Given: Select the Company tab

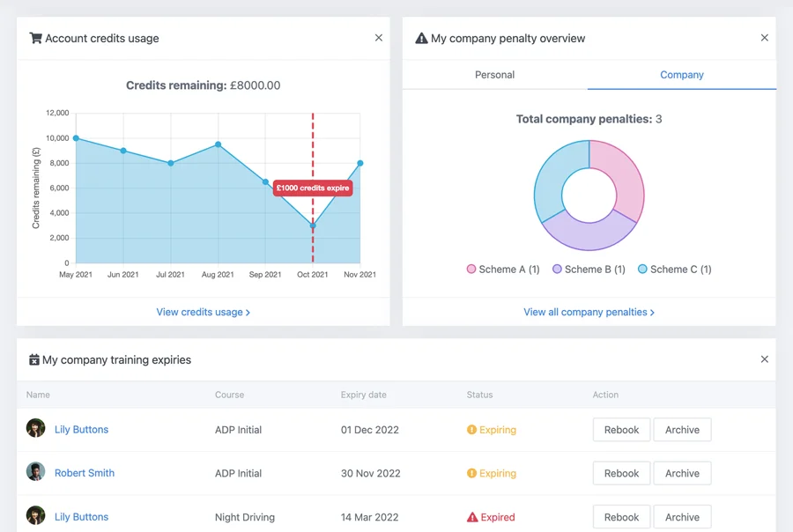Looking at the screenshot, I should [681, 75].
